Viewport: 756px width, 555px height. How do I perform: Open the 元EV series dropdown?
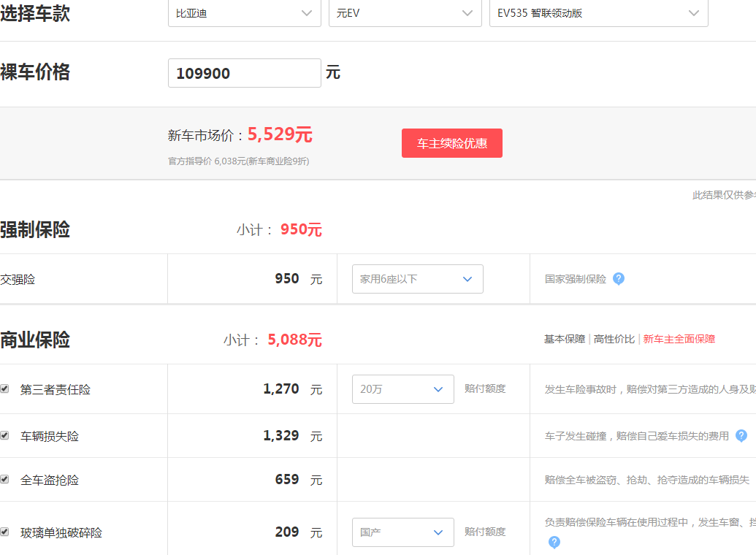click(405, 13)
